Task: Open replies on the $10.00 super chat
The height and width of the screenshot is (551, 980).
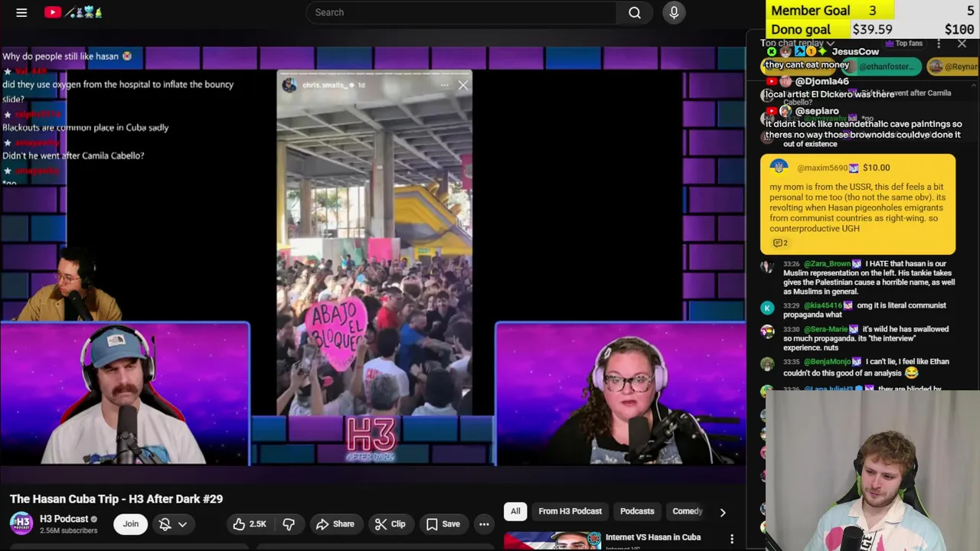Action: (780, 243)
